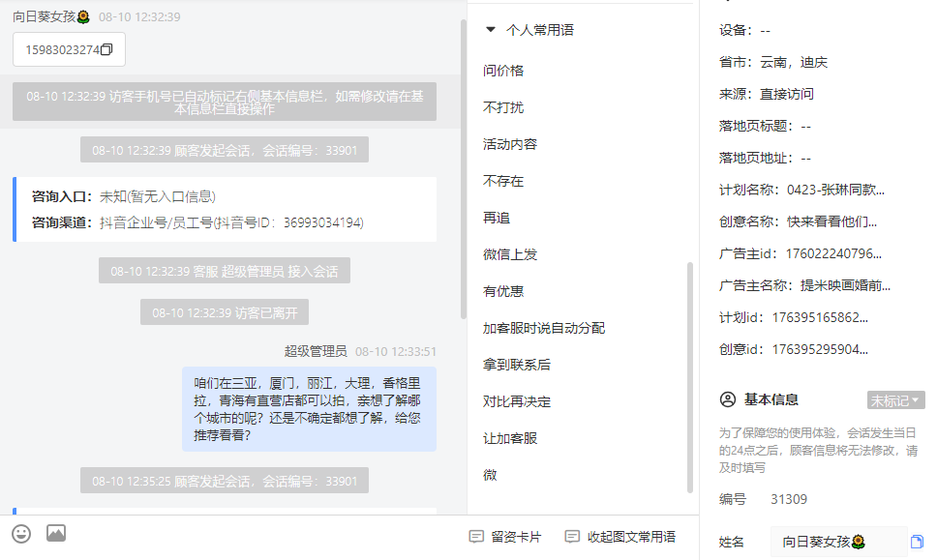The image size is (937, 560).
Task: Click the 收起图文常用语 button
Action: tap(620, 537)
